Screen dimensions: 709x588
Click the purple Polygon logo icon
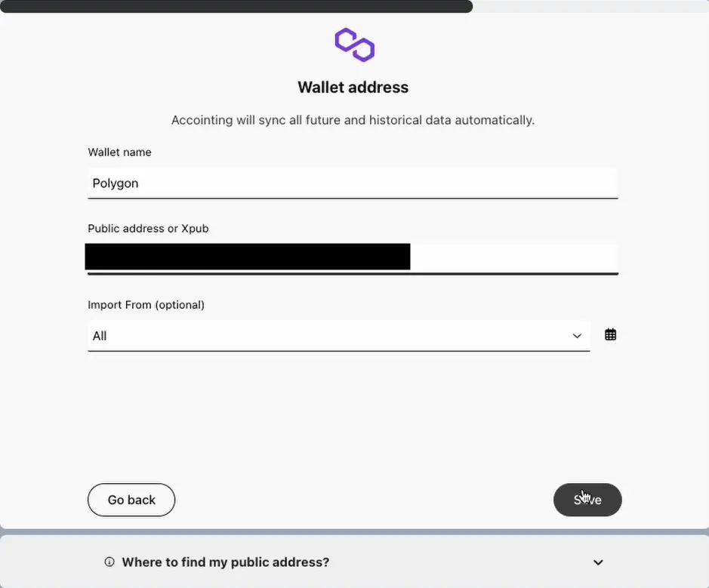pos(354,45)
